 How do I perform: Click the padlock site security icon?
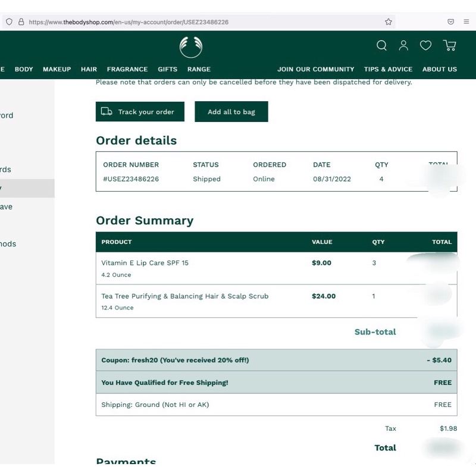pos(21,22)
